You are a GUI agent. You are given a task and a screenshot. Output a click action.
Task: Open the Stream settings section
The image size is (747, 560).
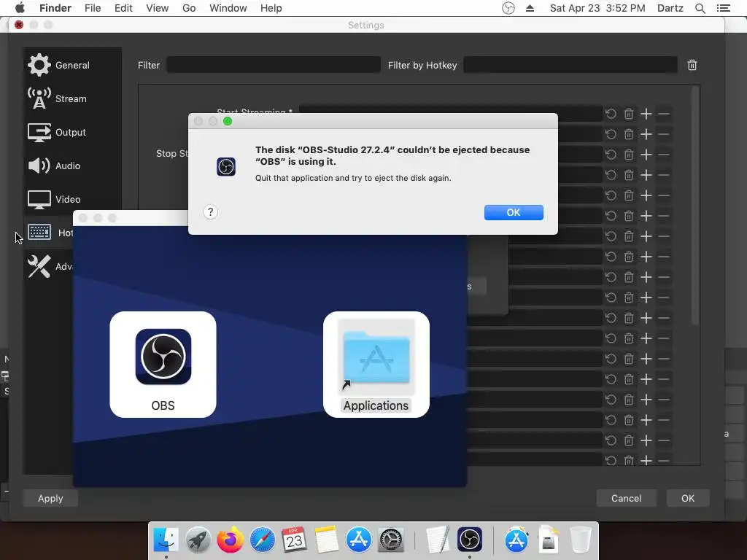[71, 98]
